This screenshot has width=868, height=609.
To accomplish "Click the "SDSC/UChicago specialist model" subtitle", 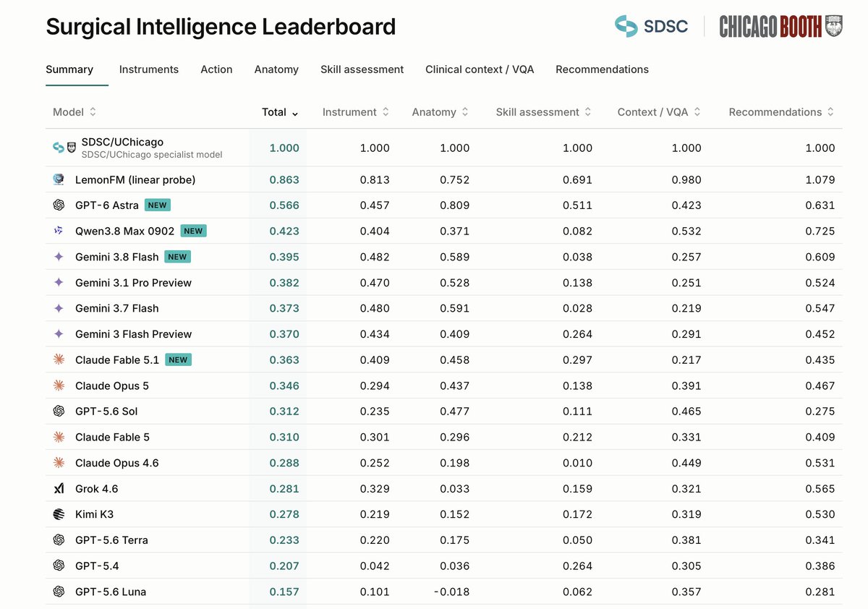I will point(152,155).
